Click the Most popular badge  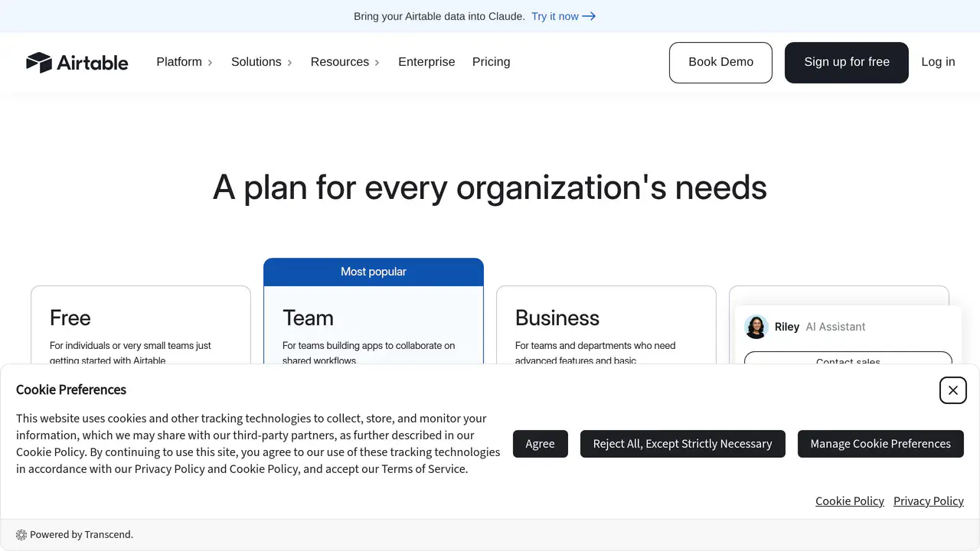pyautogui.click(x=374, y=272)
